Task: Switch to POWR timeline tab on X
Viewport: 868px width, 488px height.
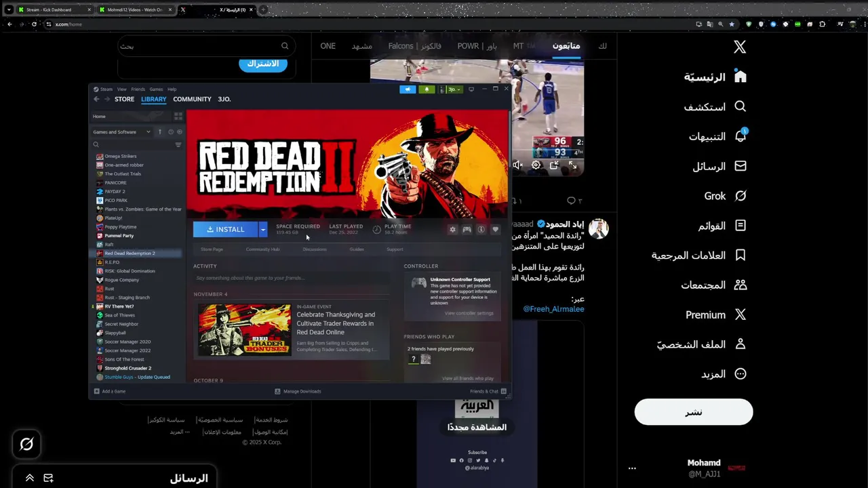Action: point(477,46)
